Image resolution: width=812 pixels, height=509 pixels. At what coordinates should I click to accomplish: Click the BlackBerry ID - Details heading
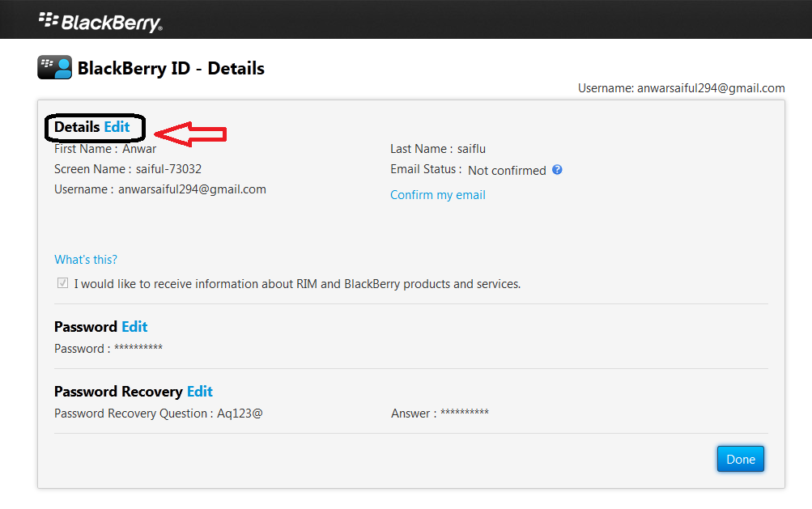(171, 68)
